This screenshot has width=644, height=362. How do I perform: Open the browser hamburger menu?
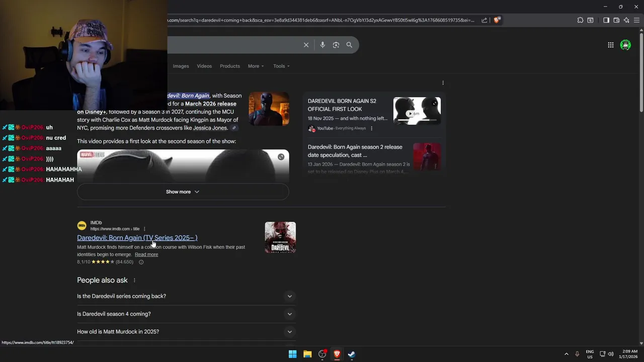636,20
